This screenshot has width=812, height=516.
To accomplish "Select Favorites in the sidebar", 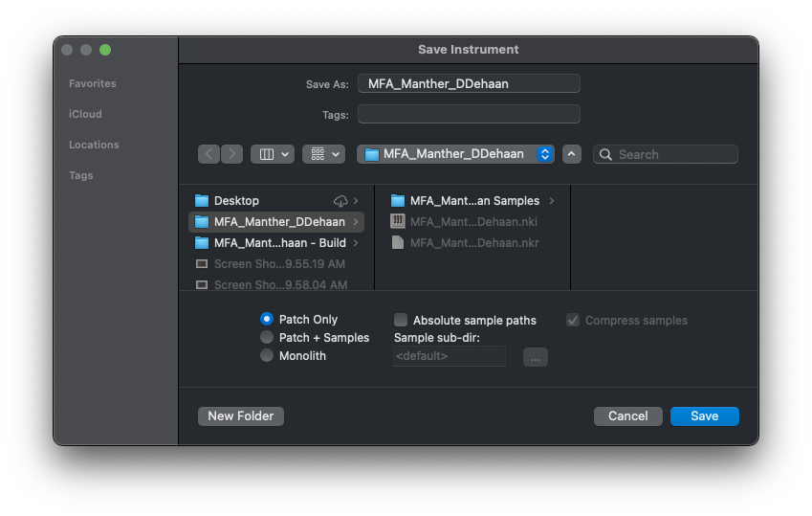I will [x=93, y=84].
